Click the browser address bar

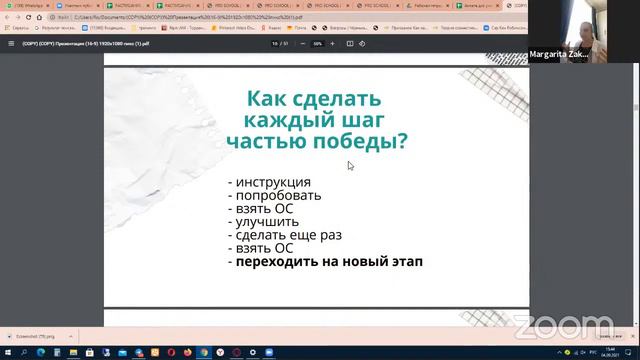pos(286,18)
